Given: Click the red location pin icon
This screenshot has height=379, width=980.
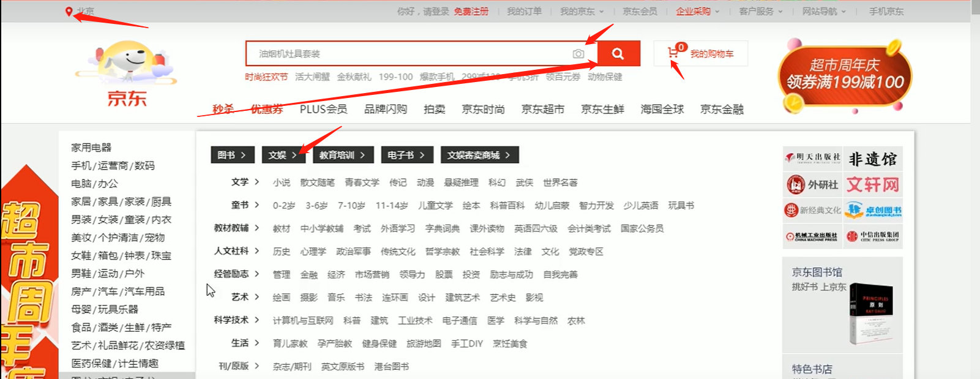Looking at the screenshot, I should click(69, 11).
